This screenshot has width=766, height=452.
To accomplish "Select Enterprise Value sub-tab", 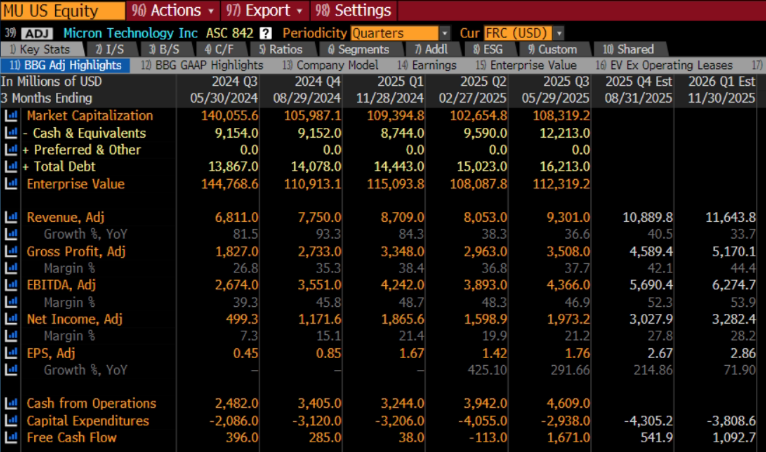I will pyautogui.click(x=526, y=65).
